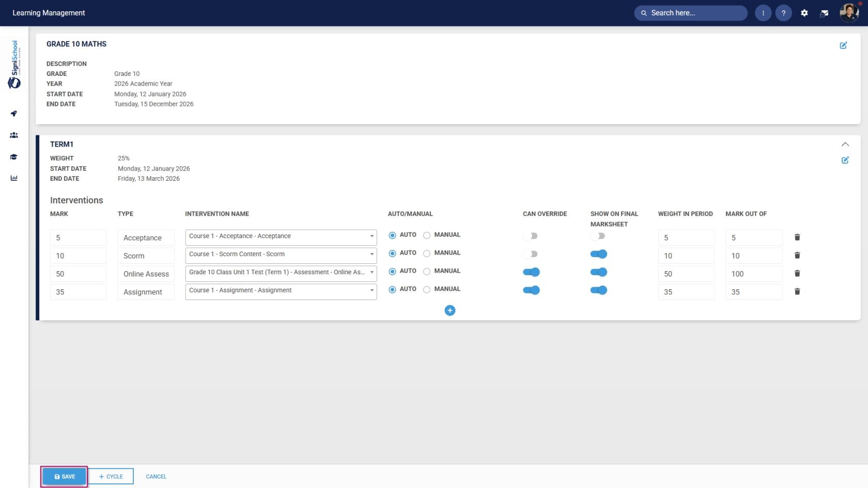Click the Search here field
This screenshot has width=868, height=488.
[x=691, y=13]
